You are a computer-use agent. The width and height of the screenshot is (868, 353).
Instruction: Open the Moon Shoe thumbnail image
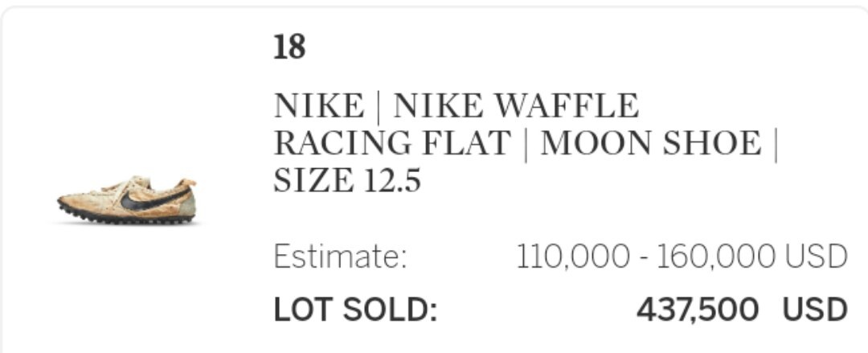point(127,200)
